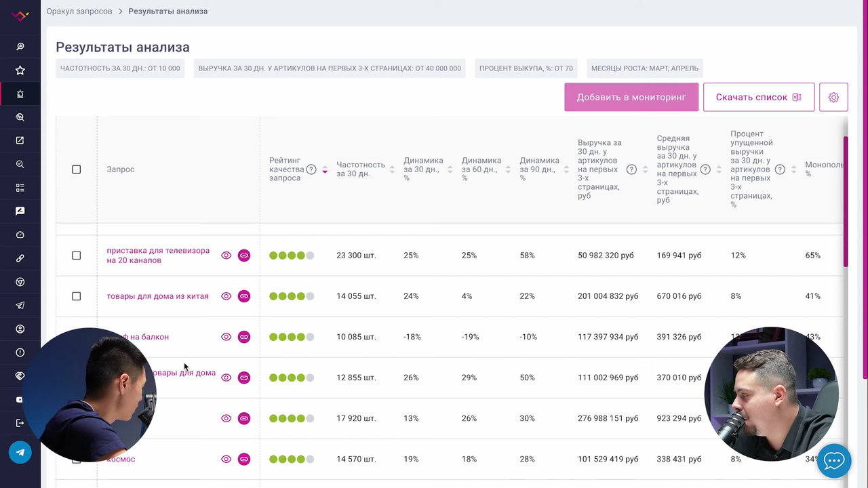Image resolution: width=868 pixels, height=488 pixels.
Task: Open the paper plane sidebar icon
Action: tap(20, 306)
